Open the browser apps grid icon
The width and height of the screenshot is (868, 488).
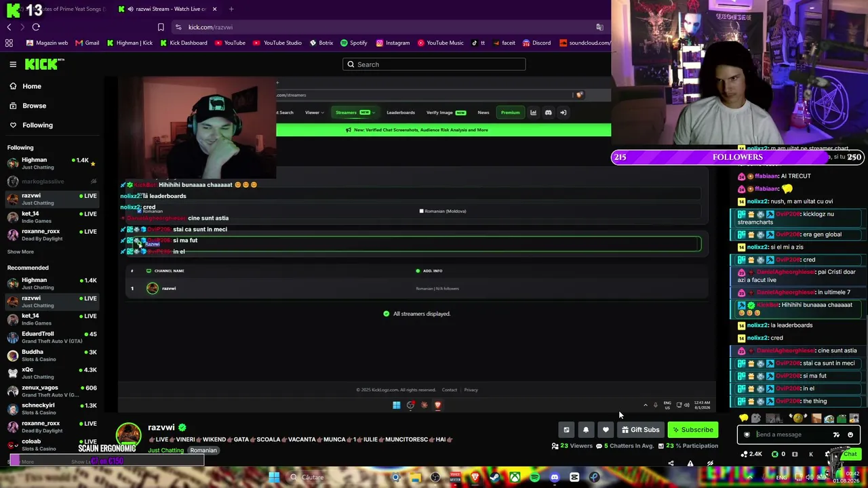point(9,43)
